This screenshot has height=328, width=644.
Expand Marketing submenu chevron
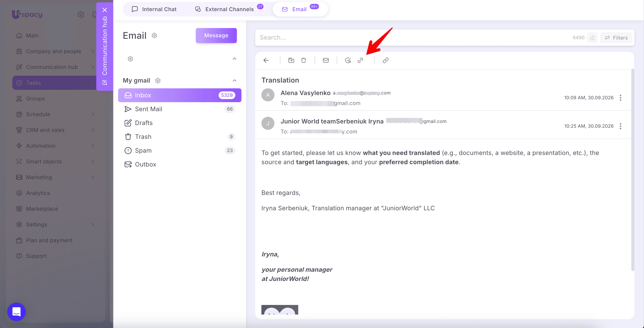pyautogui.click(x=93, y=177)
